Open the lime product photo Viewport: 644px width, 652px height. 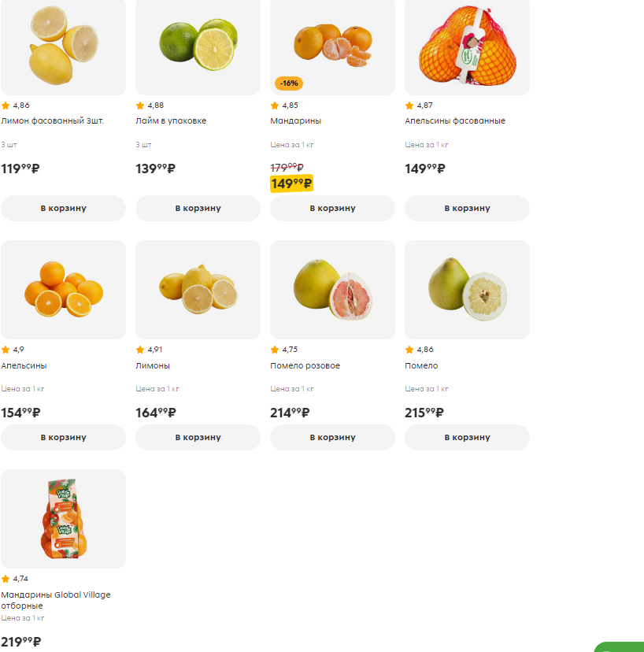click(x=198, y=47)
